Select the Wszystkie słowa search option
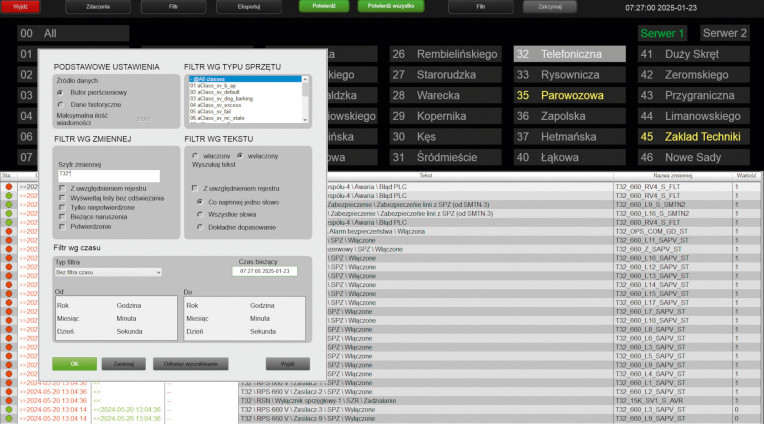Viewport: 764px width, 424px height. click(200, 215)
